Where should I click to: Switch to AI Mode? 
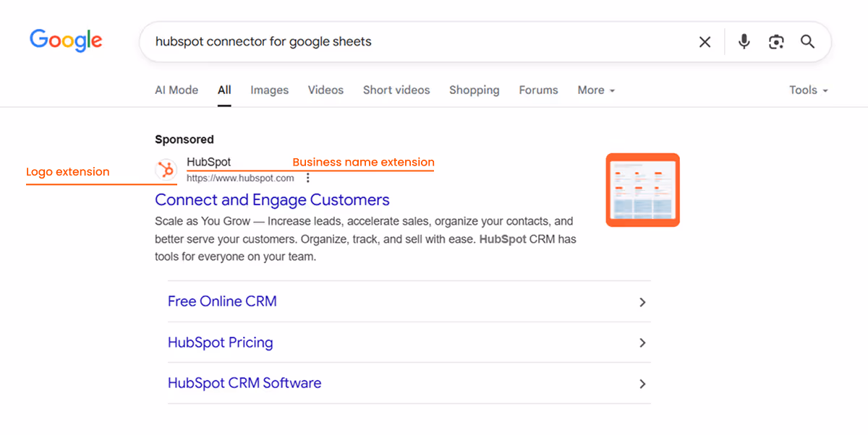point(176,90)
